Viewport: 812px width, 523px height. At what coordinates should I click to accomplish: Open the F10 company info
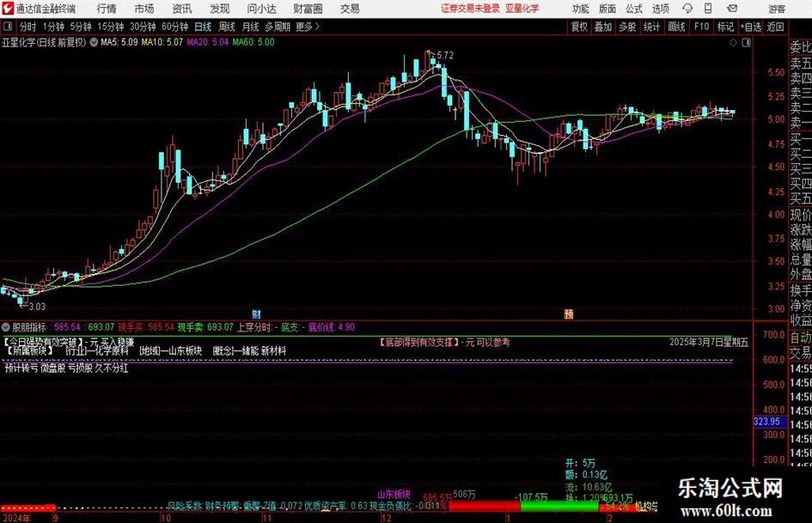701,27
